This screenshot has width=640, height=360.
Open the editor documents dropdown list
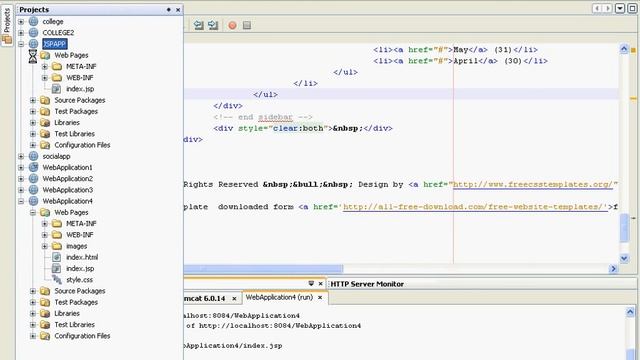620,8
